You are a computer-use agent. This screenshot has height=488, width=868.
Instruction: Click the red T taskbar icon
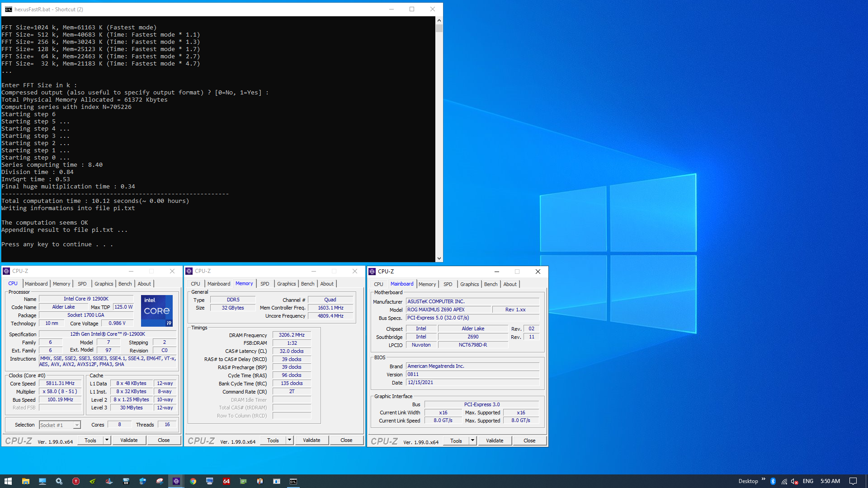pyautogui.click(x=76, y=481)
